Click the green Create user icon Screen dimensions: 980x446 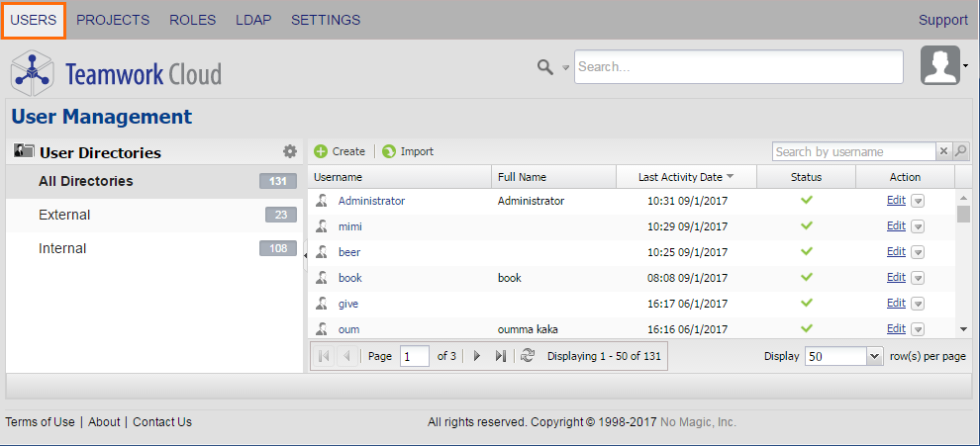pyautogui.click(x=321, y=151)
